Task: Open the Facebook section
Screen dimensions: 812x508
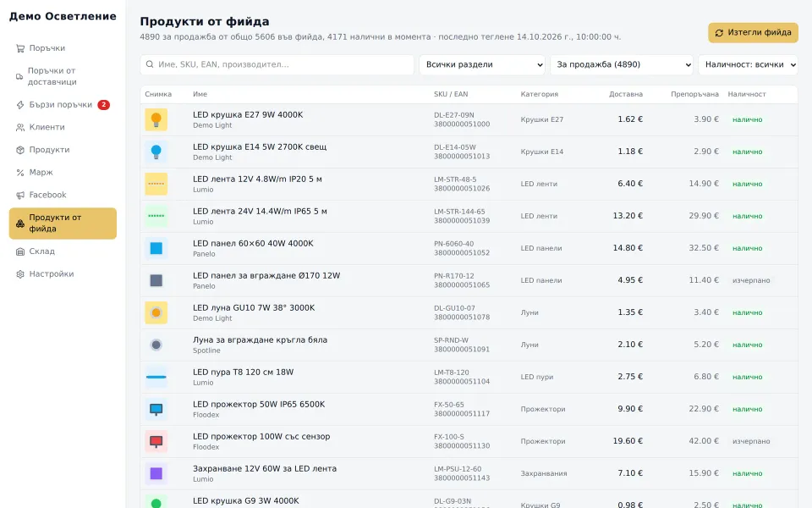Action: click(x=63, y=196)
